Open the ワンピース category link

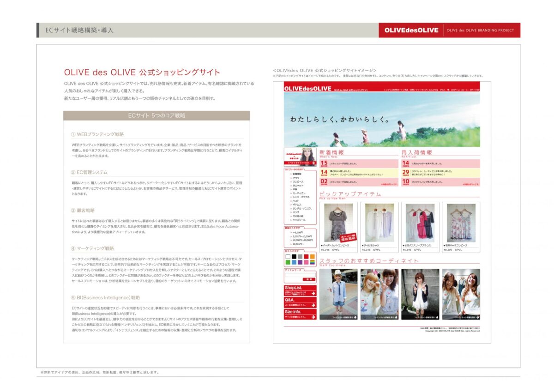point(298,181)
